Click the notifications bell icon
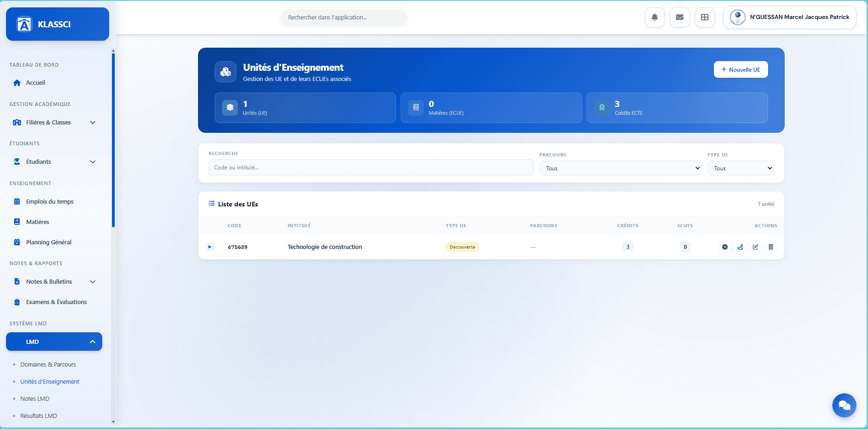Viewport: 868px width, 429px height. tap(654, 18)
